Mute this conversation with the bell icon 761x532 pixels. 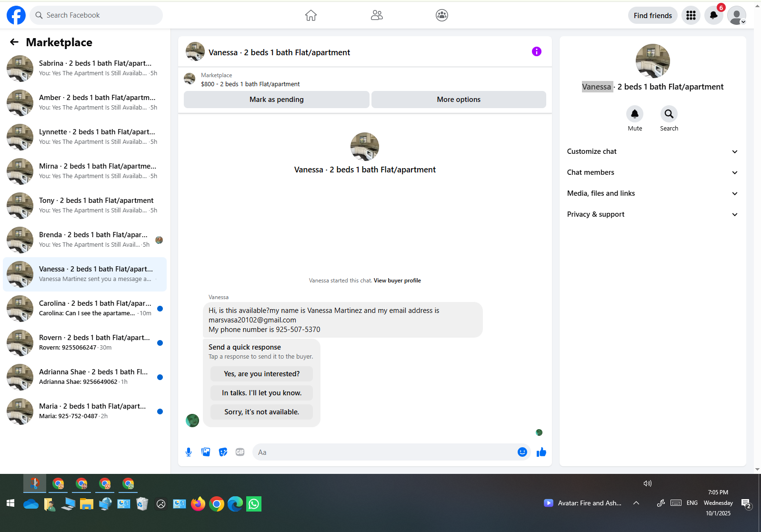pyautogui.click(x=635, y=114)
